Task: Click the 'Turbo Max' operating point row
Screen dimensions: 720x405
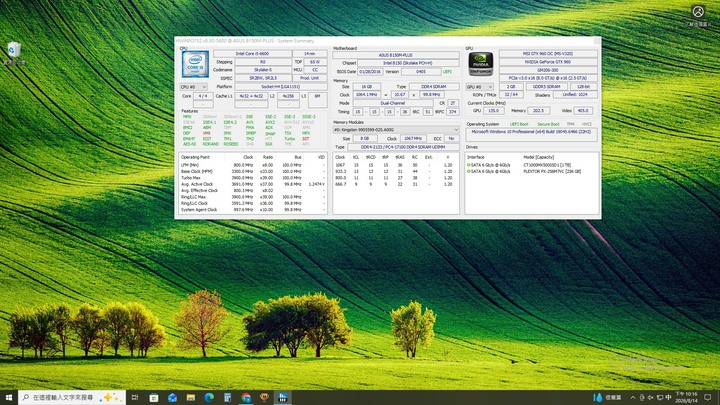Action: pos(253,178)
